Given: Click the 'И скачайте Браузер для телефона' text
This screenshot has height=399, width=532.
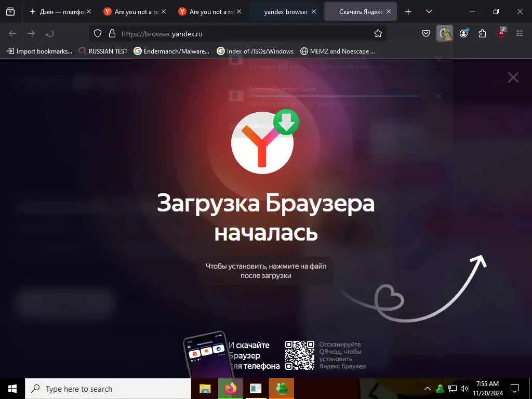Looking at the screenshot, I should [254, 355].
